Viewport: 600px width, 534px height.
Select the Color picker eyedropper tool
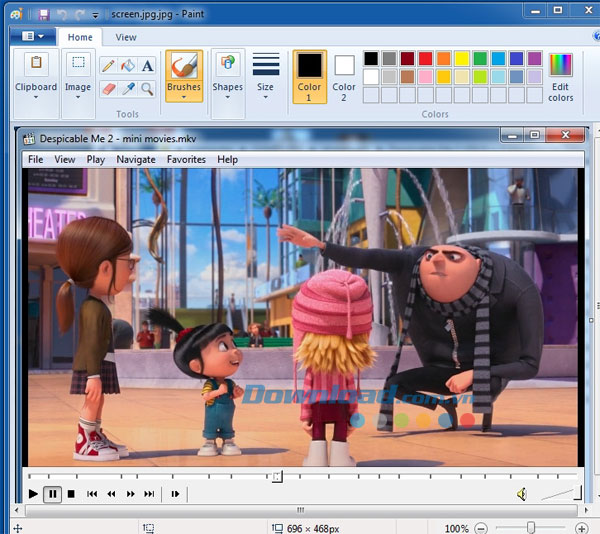point(128,89)
